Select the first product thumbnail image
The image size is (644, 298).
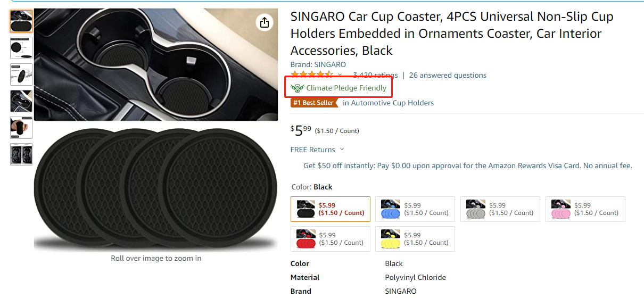click(21, 21)
